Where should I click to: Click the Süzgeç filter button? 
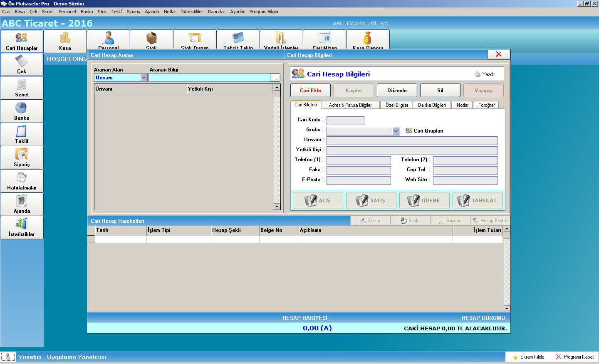coord(450,221)
